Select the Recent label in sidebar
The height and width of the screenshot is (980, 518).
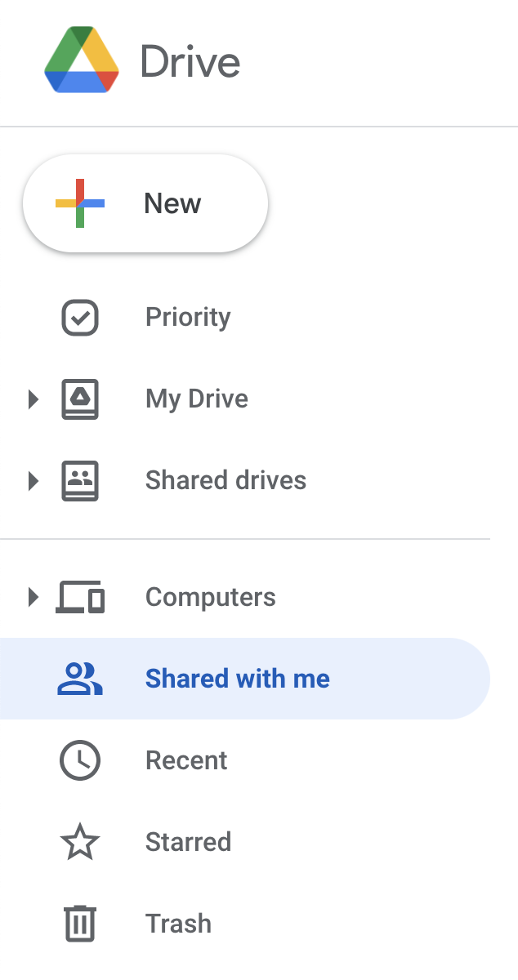pyautogui.click(x=186, y=760)
